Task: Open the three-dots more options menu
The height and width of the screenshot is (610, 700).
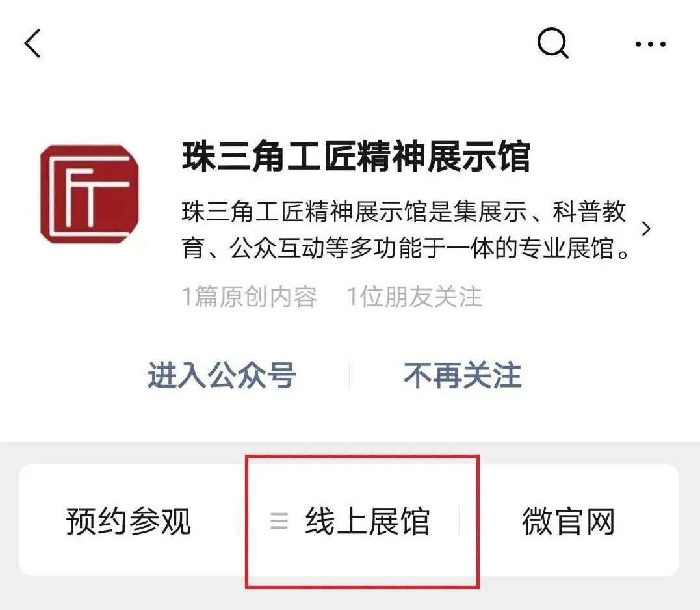Action: 651,44
